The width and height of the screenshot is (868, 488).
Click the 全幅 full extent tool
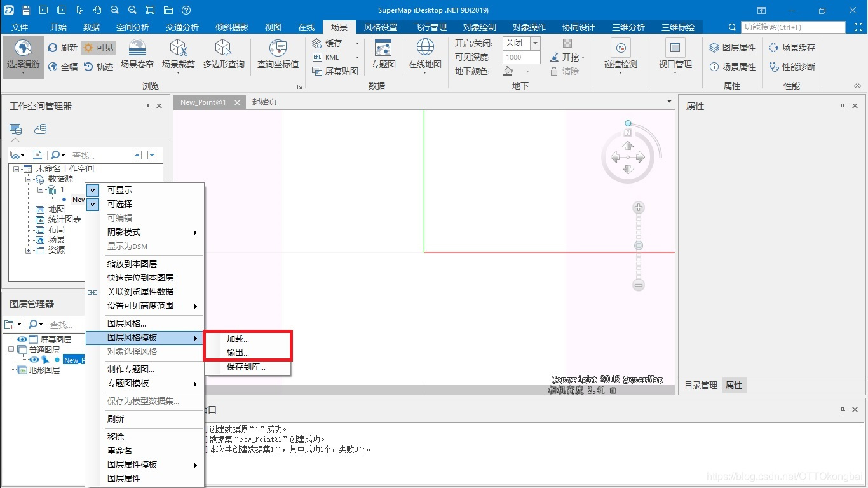pos(62,67)
